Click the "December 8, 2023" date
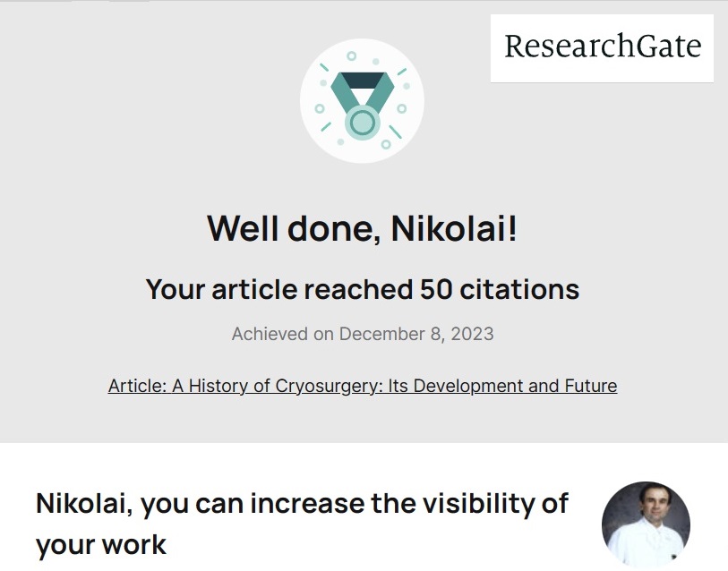The height and width of the screenshot is (571, 728). click(x=416, y=334)
